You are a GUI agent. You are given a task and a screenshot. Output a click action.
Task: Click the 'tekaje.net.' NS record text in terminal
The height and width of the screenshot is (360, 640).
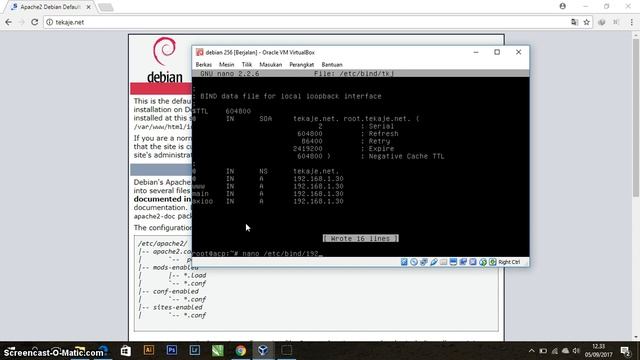pos(316,171)
